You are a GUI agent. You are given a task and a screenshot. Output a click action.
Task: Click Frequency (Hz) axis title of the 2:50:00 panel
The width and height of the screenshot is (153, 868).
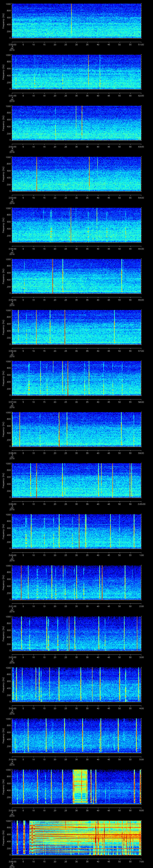point(4,21)
